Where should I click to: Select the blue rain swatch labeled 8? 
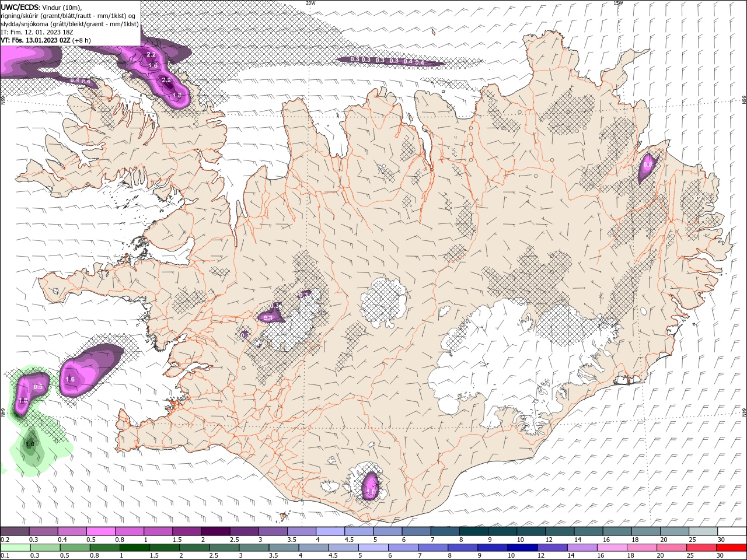click(462, 548)
